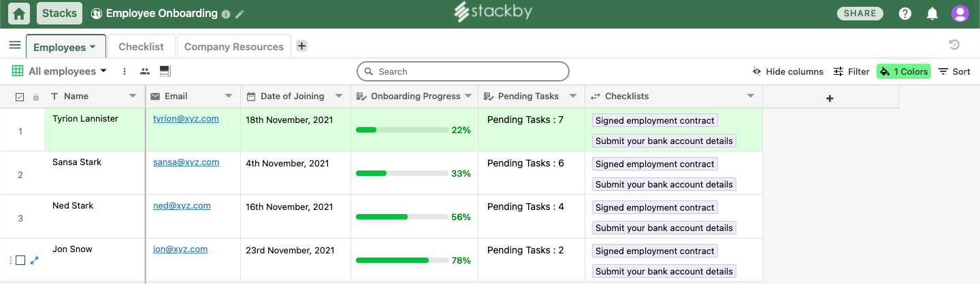Screen dimensions: 980x284
Task: Open revision history clock icon
Action: (954, 45)
